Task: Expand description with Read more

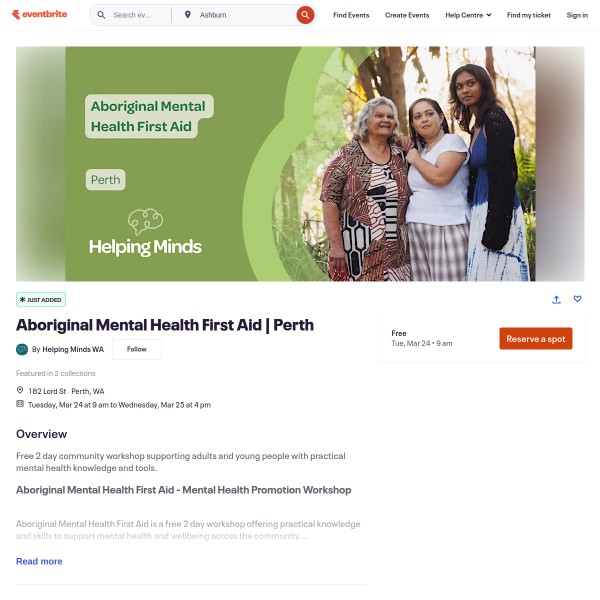Action: pyautogui.click(x=39, y=561)
